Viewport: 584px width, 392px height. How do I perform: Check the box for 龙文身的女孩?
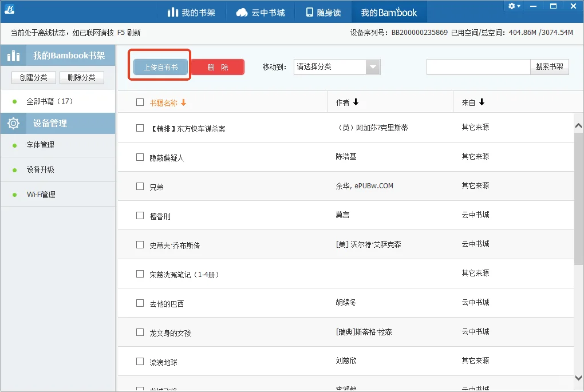tap(140, 332)
